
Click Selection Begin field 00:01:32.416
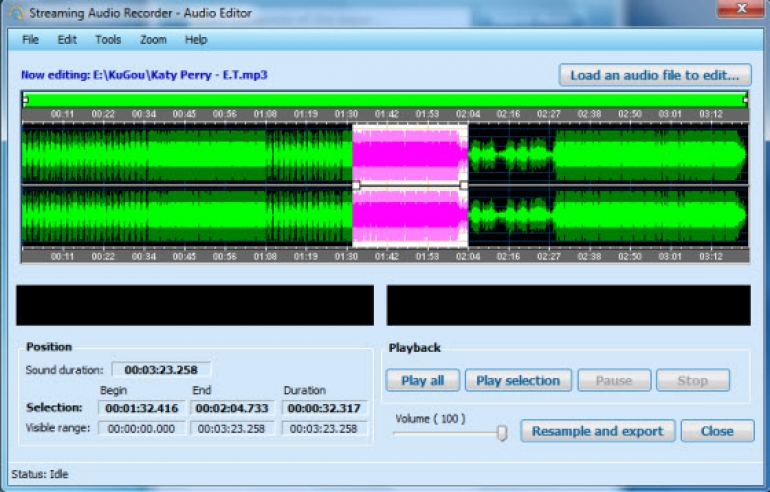(x=142, y=408)
